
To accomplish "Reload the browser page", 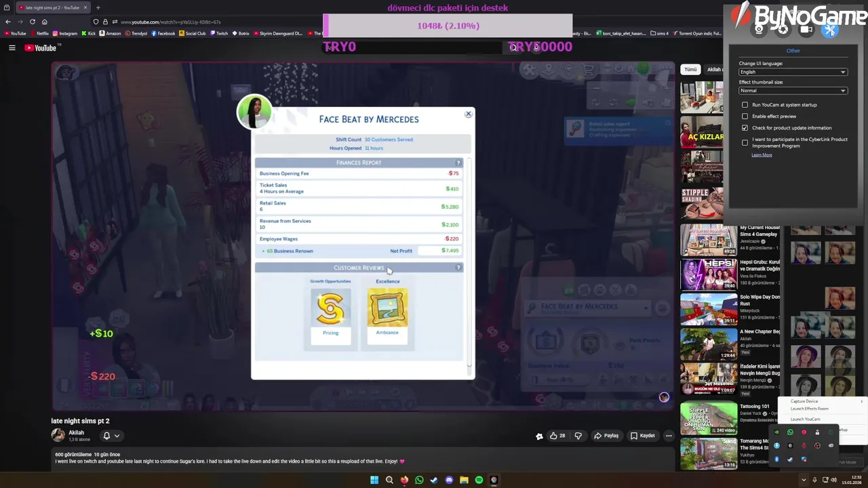I will pyautogui.click(x=32, y=22).
